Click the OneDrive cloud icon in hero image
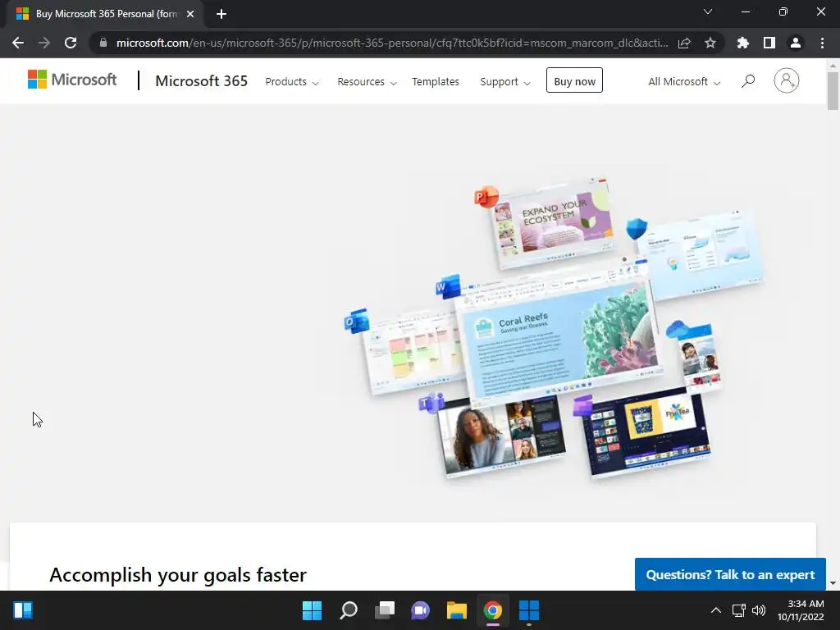This screenshot has width=840, height=630. 678,328
